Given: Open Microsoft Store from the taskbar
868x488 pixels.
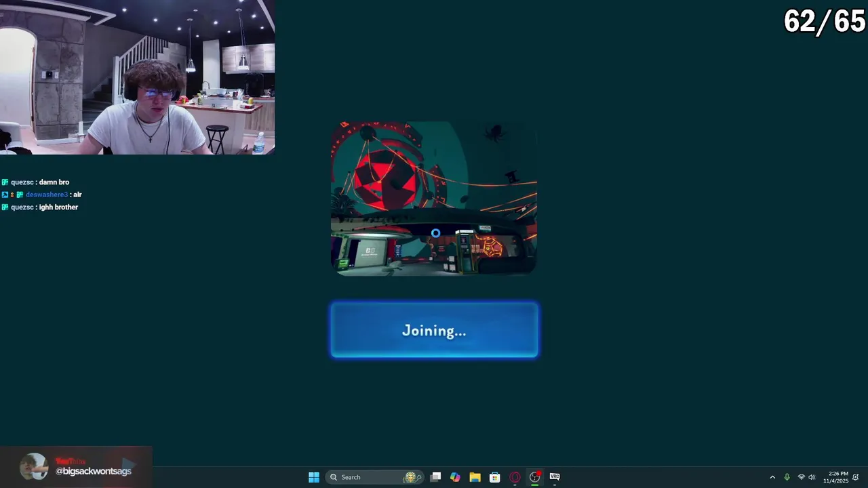Looking at the screenshot, I should click(495, 477).
